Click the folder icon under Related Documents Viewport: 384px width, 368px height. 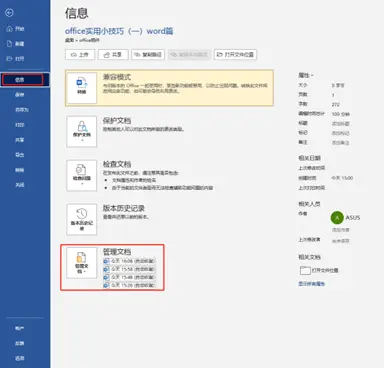pyautogui.click(x=305, y=270)
